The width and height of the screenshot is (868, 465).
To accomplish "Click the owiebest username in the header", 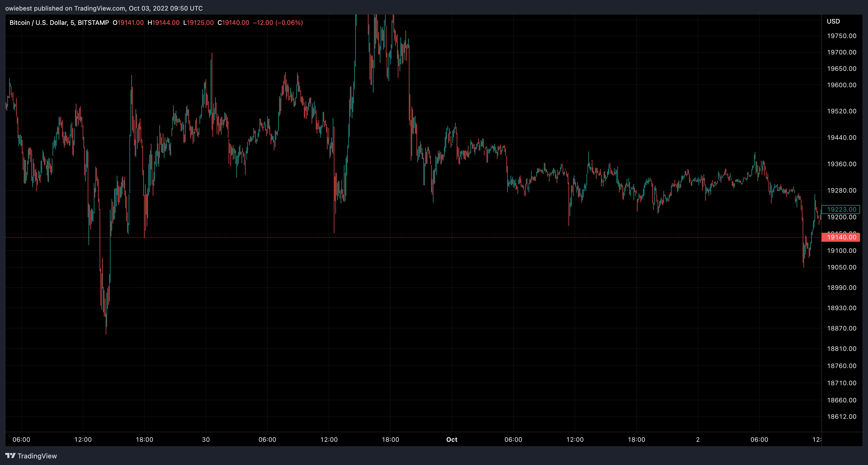I will coord(19,8).
